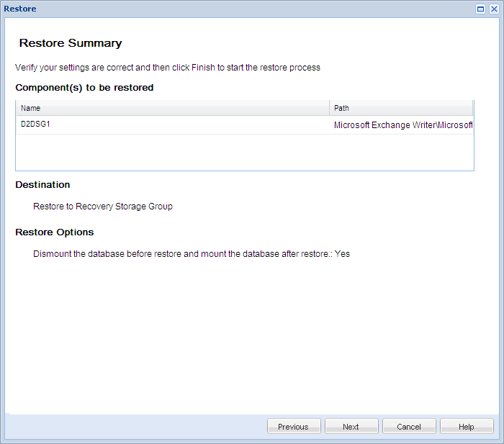This screenshot has width=504, height=444.
Task: Select the D2DSG1 component row
Action: pos(245,124)
